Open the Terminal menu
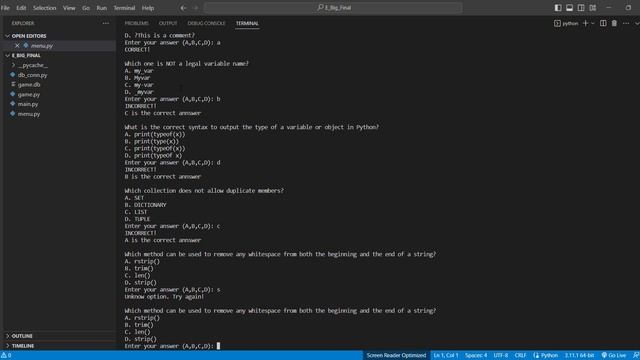 (124, 8)
